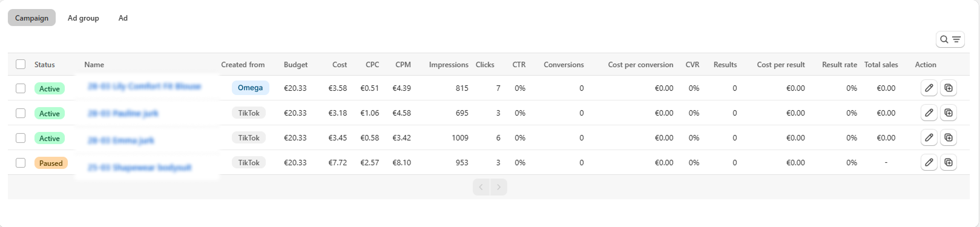Open the search and filter button

950,39
